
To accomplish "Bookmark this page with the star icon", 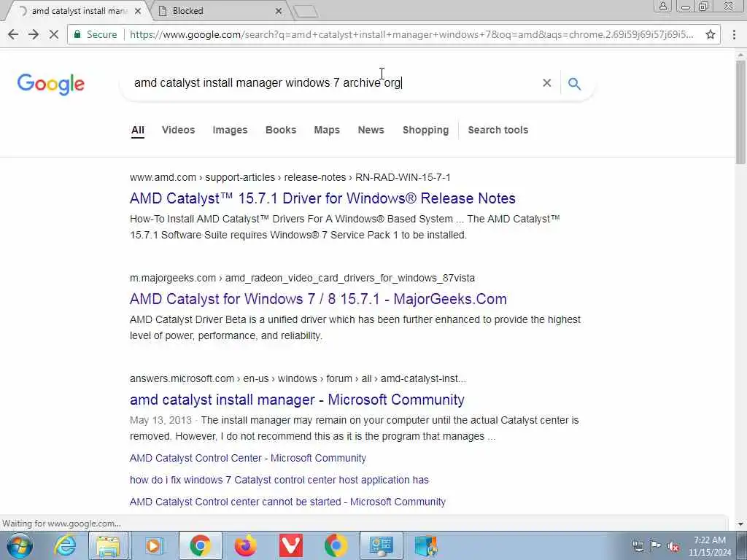I will [x=711, y=34].
